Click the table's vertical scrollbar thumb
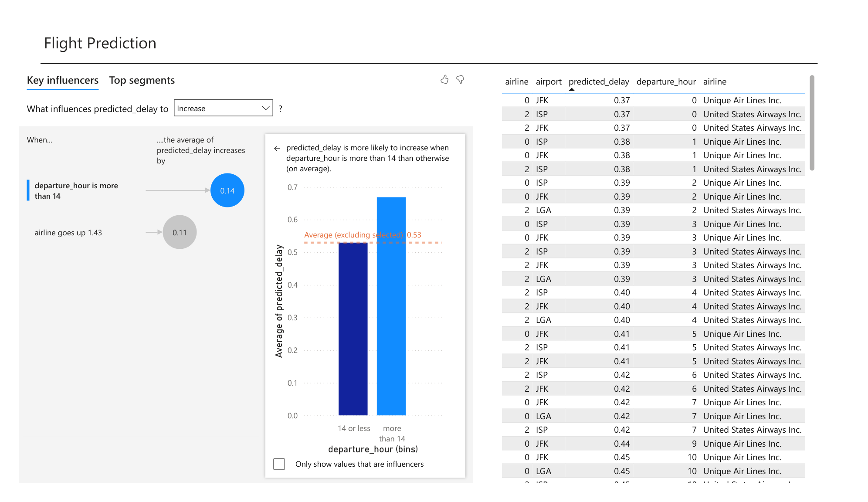 812,123
